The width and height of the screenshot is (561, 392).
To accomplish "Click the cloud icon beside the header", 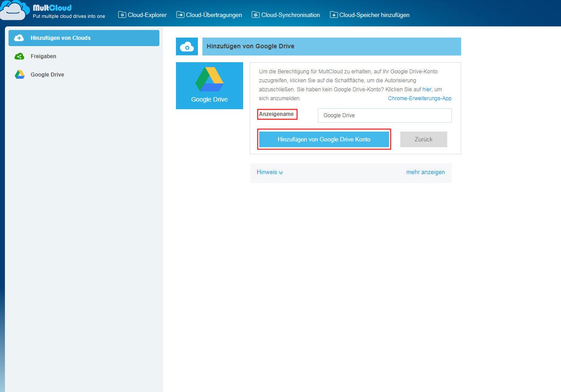I will [x=187, y=47].
